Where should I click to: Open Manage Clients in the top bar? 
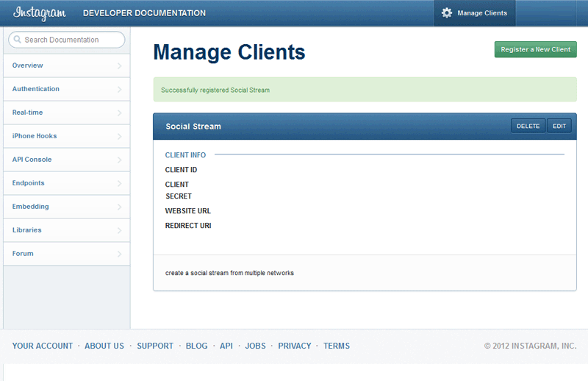[x=481, y=13]
